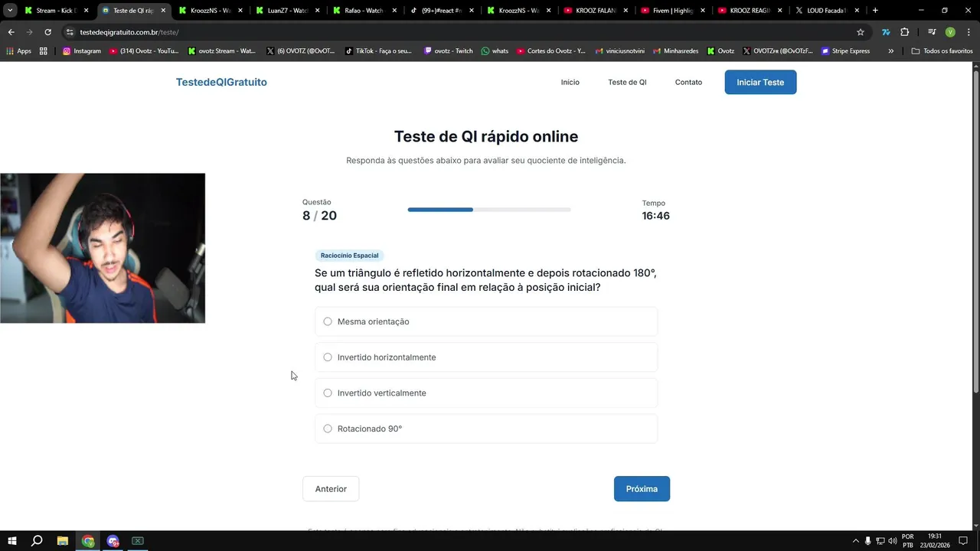The height and width of the screenshot is (551, 980).
Task: Open the tab groups grid icon in bookmarks bar
Action: tap(44, 51)
